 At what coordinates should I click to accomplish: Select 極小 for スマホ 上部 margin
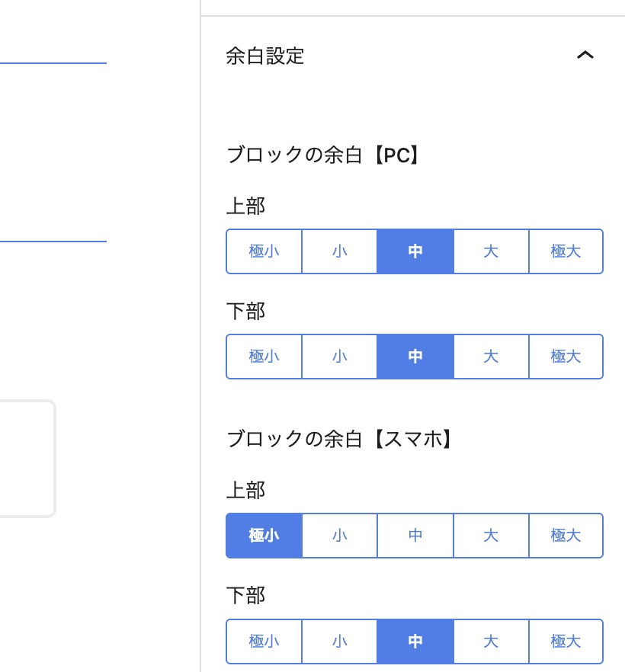click(x=264, y=536)
